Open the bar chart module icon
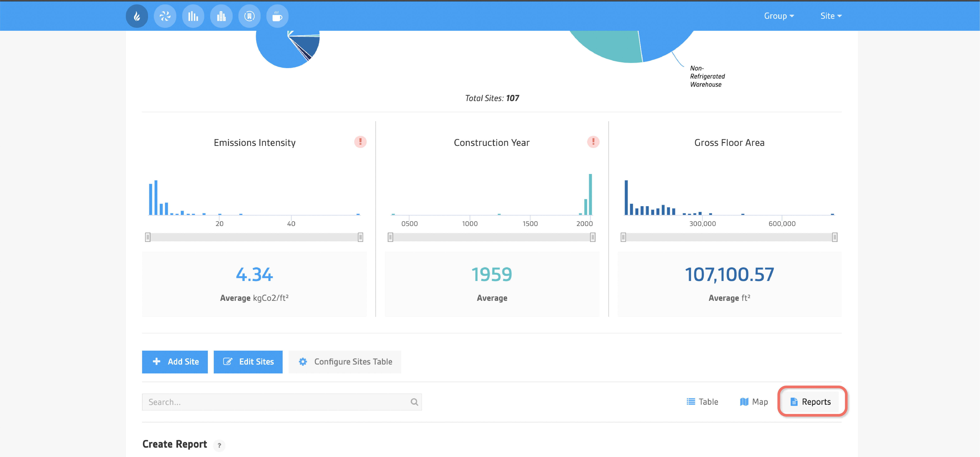 click(x=193, y=16)
